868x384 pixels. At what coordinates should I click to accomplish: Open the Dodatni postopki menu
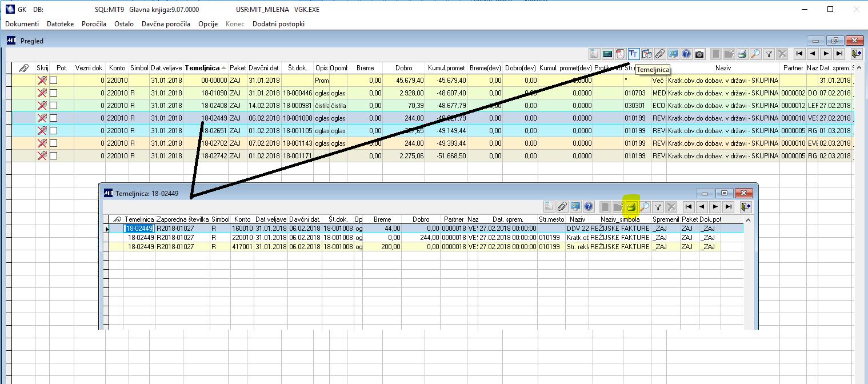[278, 24]
